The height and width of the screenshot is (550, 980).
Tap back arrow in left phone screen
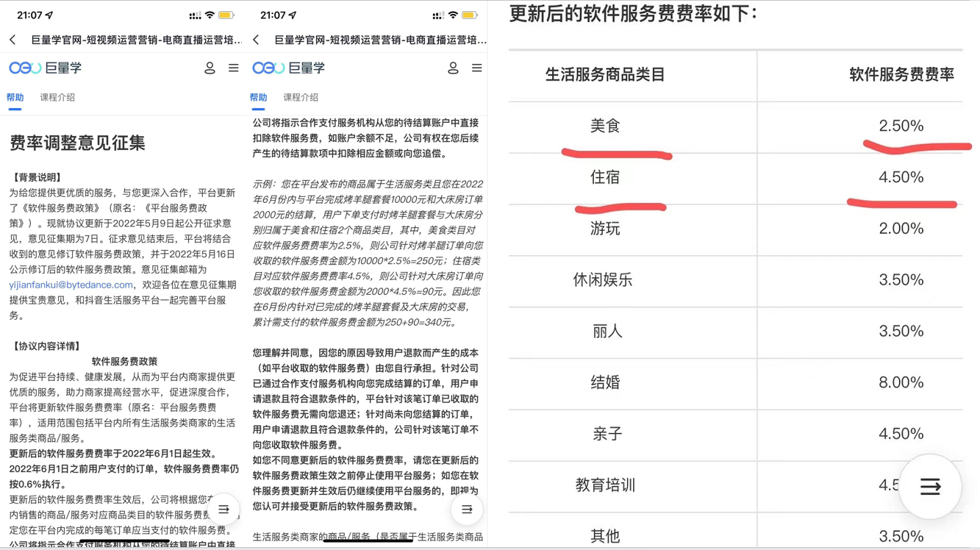(12, 40)
